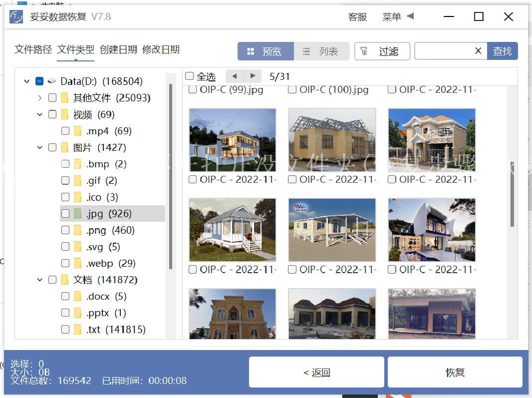The image size is (532, 398).
Task: Click the grid icon on the 预览 button
Action: click(251, 51)
